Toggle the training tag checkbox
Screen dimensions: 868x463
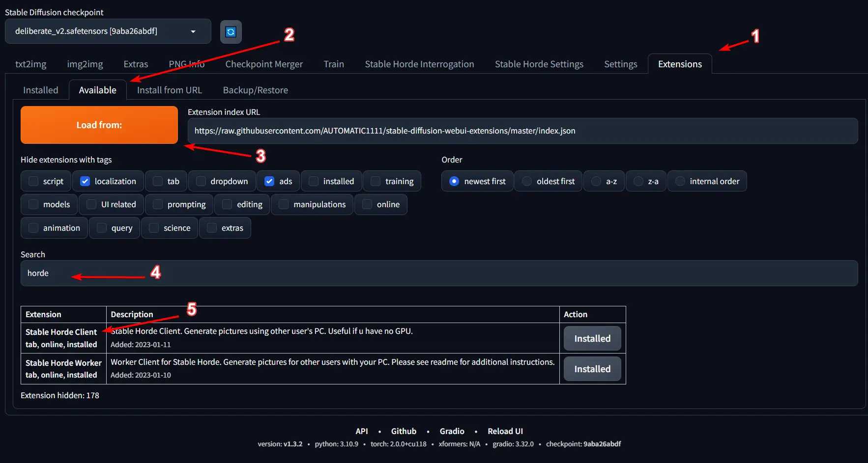click(376, 181)
